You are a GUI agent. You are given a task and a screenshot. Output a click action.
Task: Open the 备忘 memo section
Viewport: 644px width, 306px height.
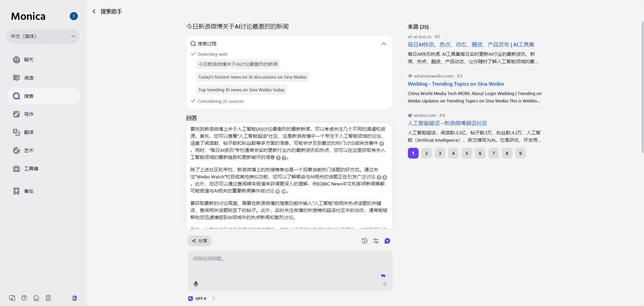tap(43, 191)
